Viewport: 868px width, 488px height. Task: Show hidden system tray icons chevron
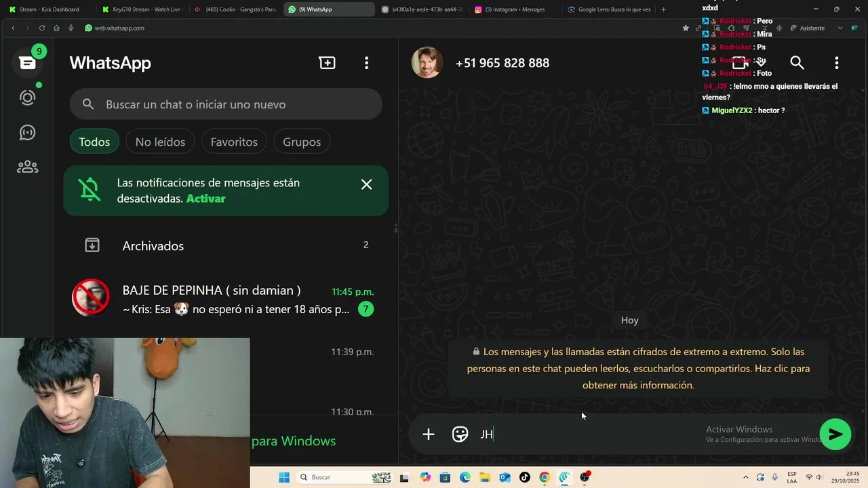(746, 477)
